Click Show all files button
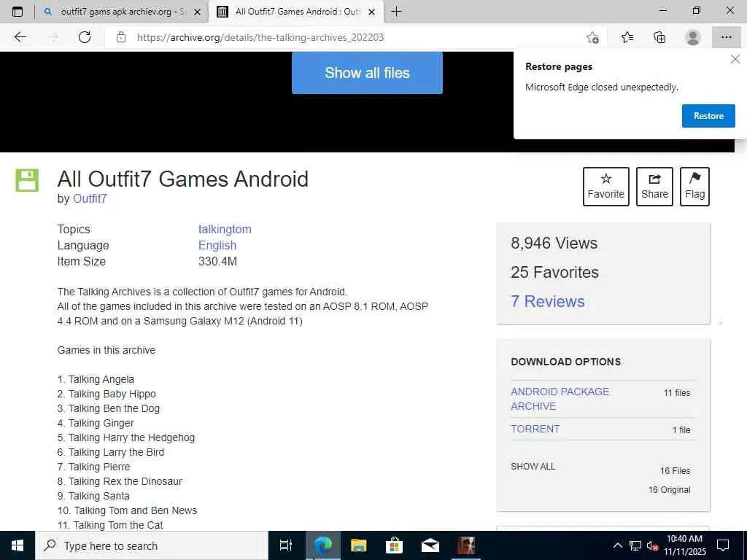 click(367, 73)
